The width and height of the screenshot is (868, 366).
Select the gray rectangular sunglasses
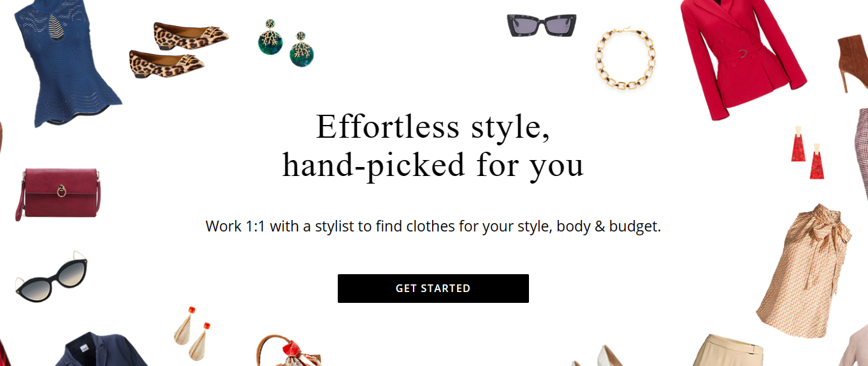pyautogui.click(x=542, y=25)
